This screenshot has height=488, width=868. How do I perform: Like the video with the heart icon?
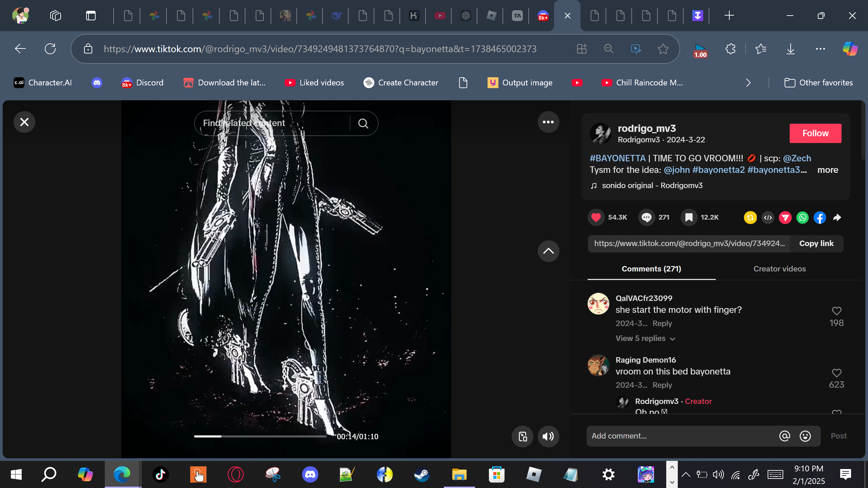click(x=596, y=217)
